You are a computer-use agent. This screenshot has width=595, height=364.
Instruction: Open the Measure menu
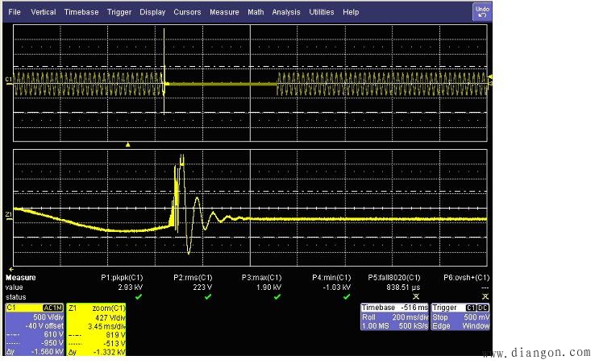coord(224,13)
